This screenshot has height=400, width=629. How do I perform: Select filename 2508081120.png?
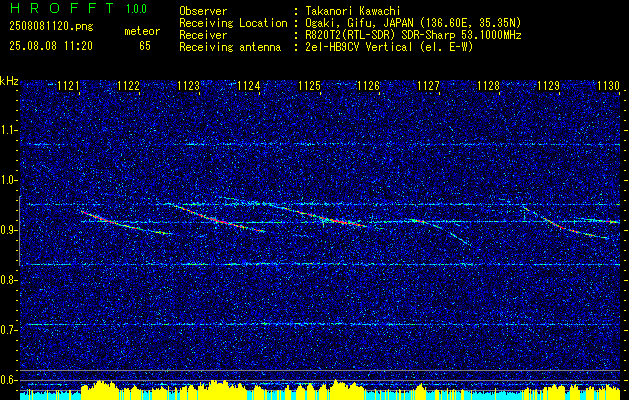click(x=51, y=26)
